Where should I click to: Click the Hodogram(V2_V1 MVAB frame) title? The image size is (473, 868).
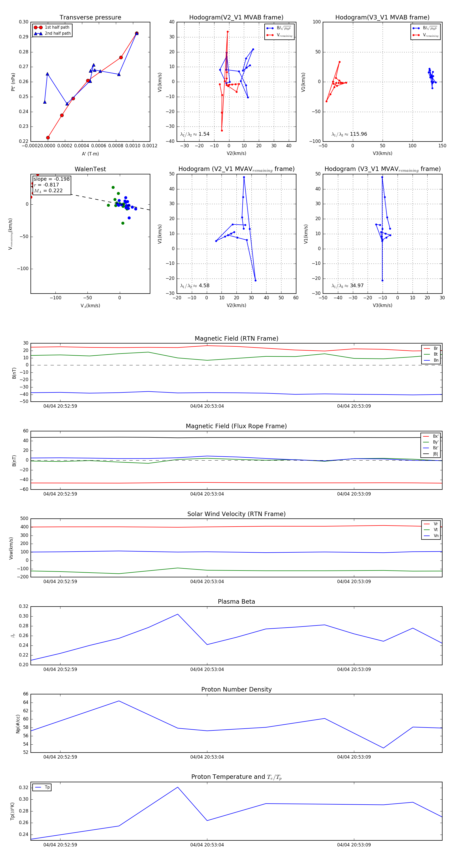[x=236, y=18]
